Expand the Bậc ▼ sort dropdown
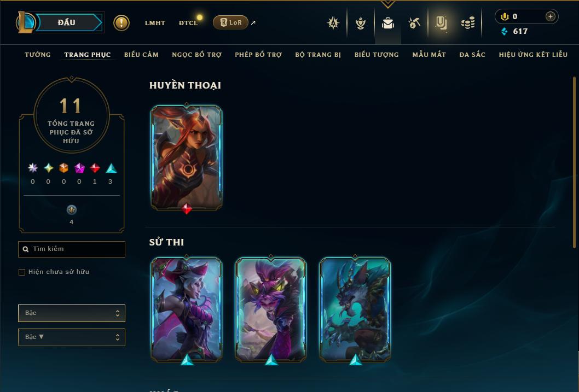Screen dimensions: 579x392 [x=72, y=337]
